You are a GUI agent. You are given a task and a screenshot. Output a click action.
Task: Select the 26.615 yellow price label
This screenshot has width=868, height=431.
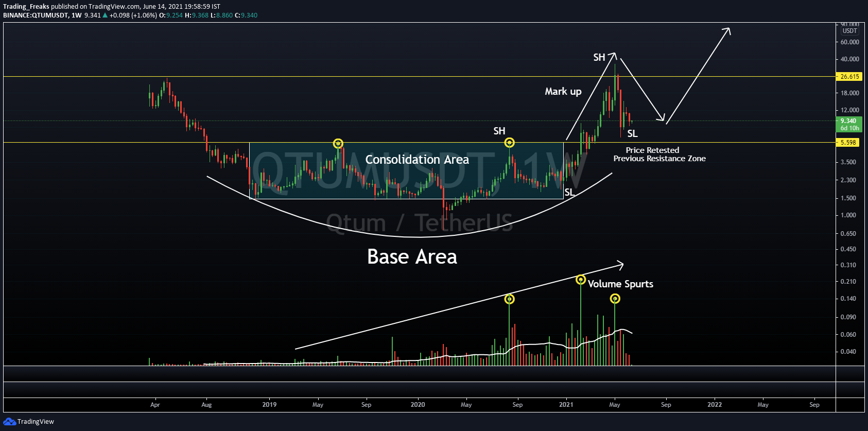(x=849, y=77)
